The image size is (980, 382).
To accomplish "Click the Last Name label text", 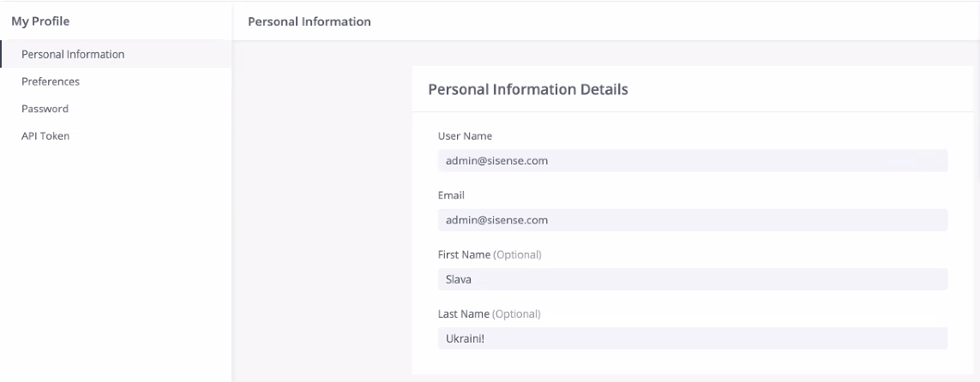I will click(x=464, y=314).
